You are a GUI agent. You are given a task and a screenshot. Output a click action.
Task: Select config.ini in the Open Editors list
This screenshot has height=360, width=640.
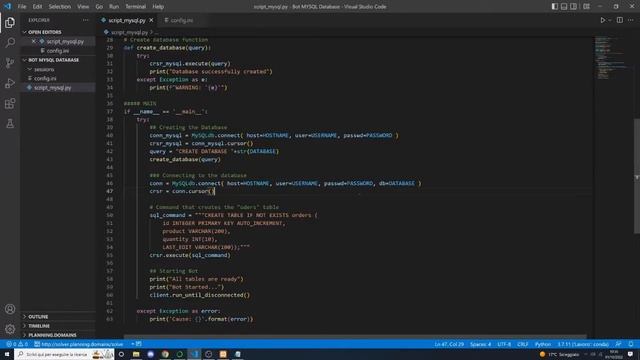coord(58,51)
